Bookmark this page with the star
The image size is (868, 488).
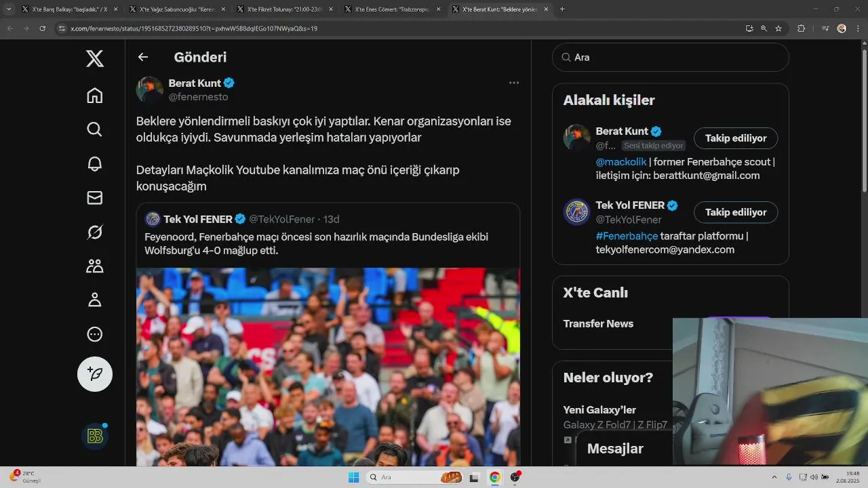tap(778, 28)
